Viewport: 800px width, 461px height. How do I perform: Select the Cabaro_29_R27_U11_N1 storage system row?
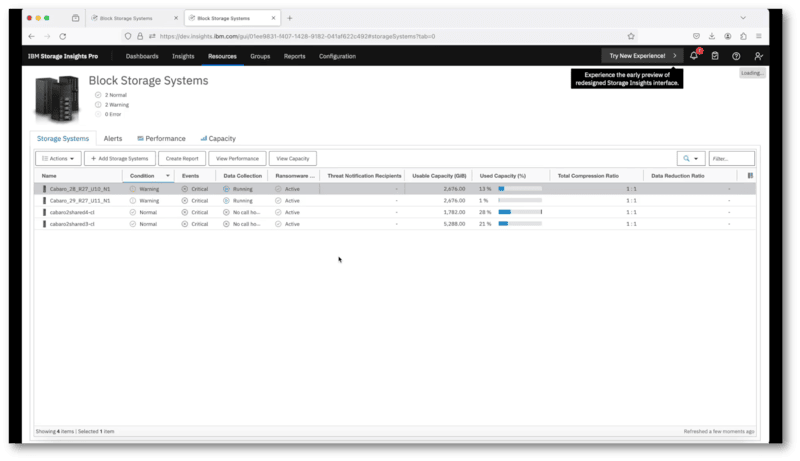click(80, 200)
